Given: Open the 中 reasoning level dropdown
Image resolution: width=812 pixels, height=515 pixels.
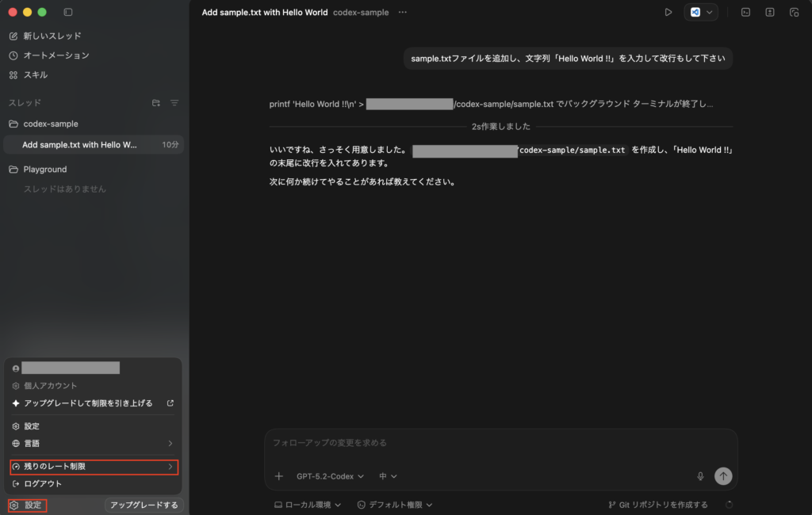Looking at the screenshot, I should click(x=388, y=476).
